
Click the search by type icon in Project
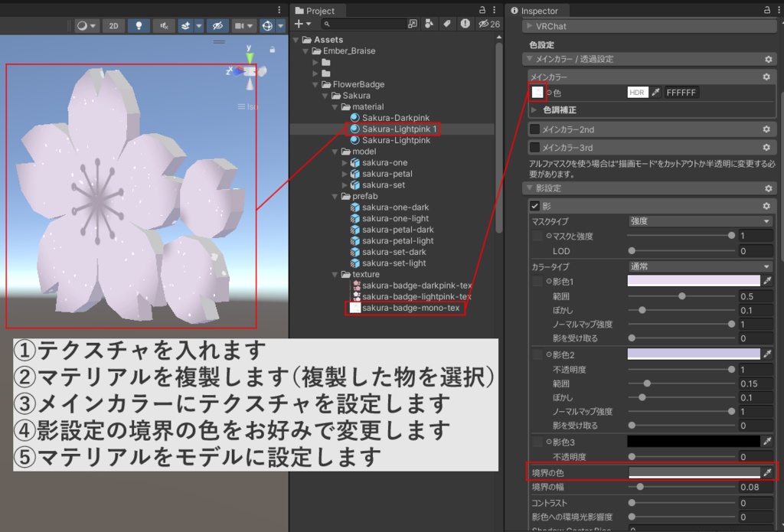[x=429, y=24]
